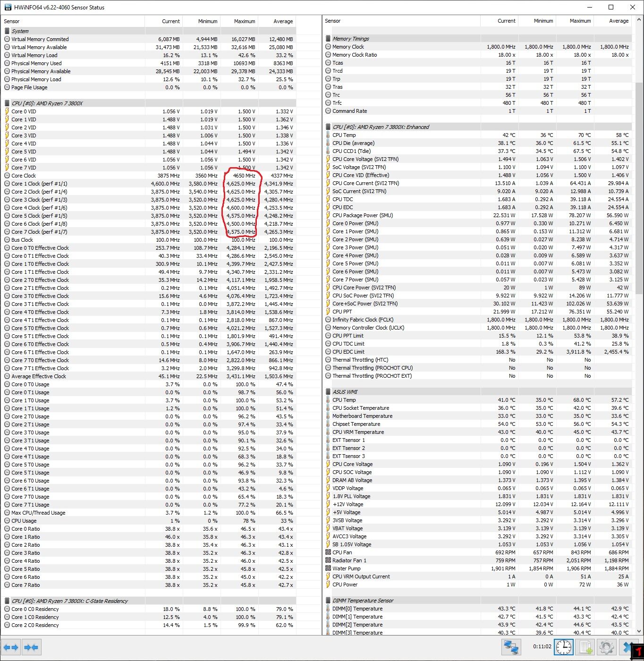Click the icon beside Core 0 C0 Residency

[7, 609]
